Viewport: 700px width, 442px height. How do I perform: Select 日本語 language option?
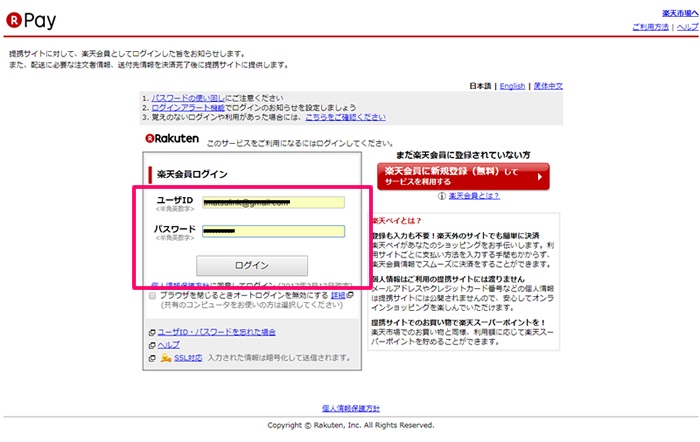[x=480, y=86]
